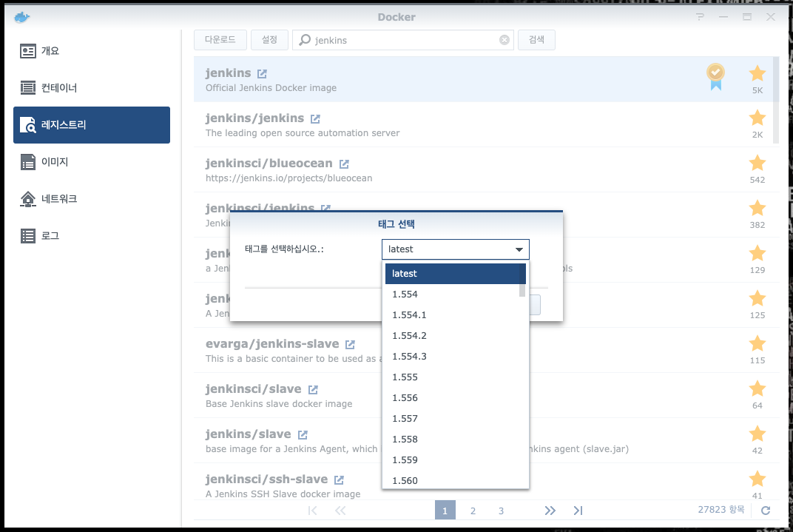Click the official image badge icon

(715, 77)
